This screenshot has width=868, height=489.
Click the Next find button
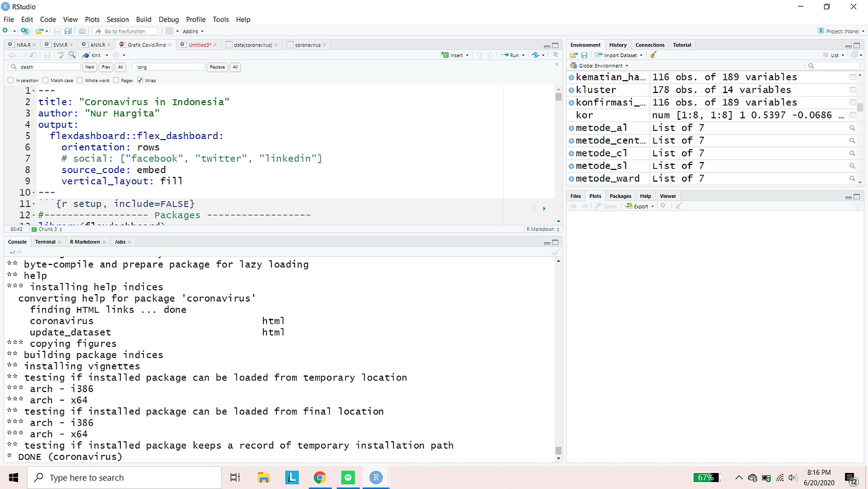(x=90, y=67)
